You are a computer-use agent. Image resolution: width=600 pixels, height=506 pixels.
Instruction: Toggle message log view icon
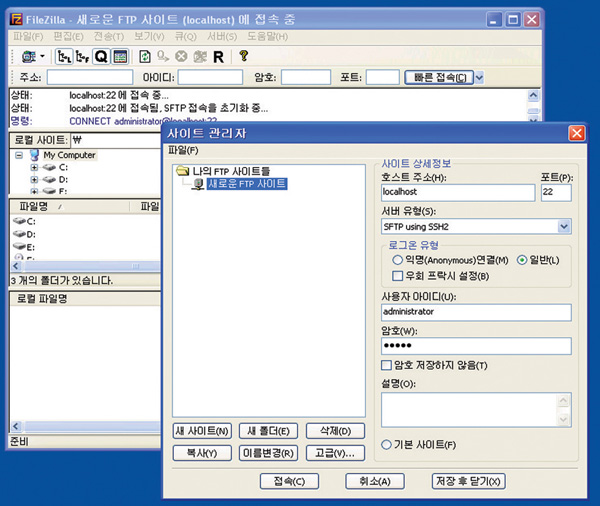[x=120, y=57]
